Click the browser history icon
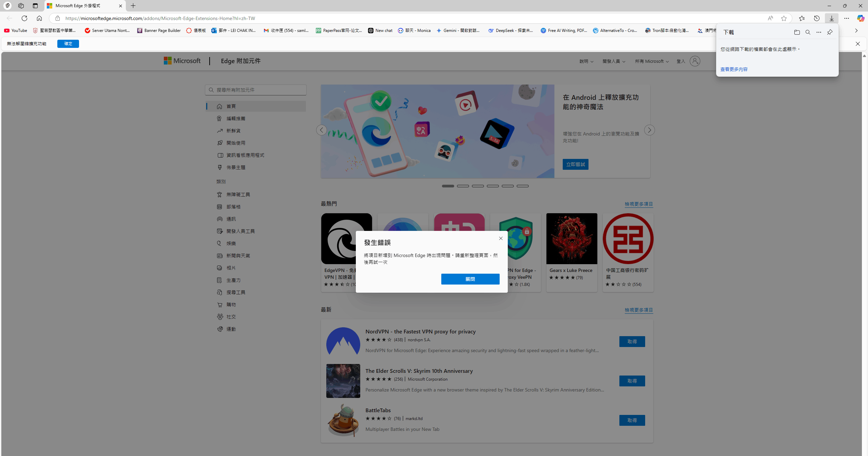 point(816,18)
